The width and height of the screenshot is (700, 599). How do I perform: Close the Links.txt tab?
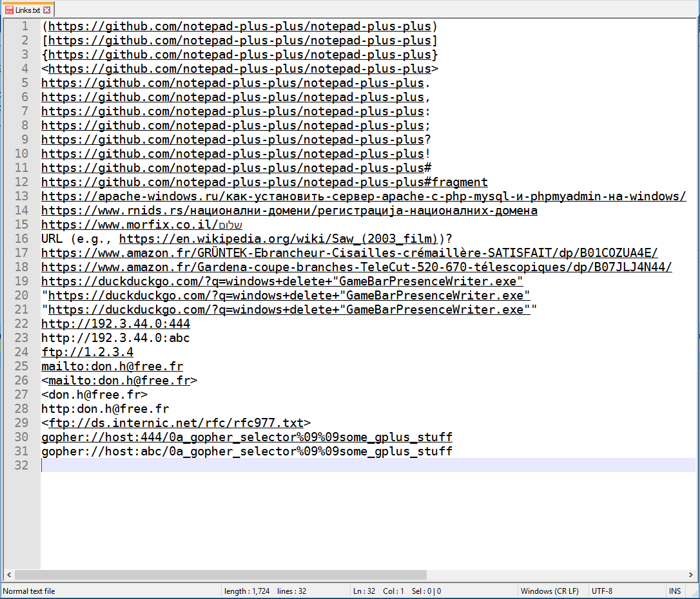(x=47, y=10)
